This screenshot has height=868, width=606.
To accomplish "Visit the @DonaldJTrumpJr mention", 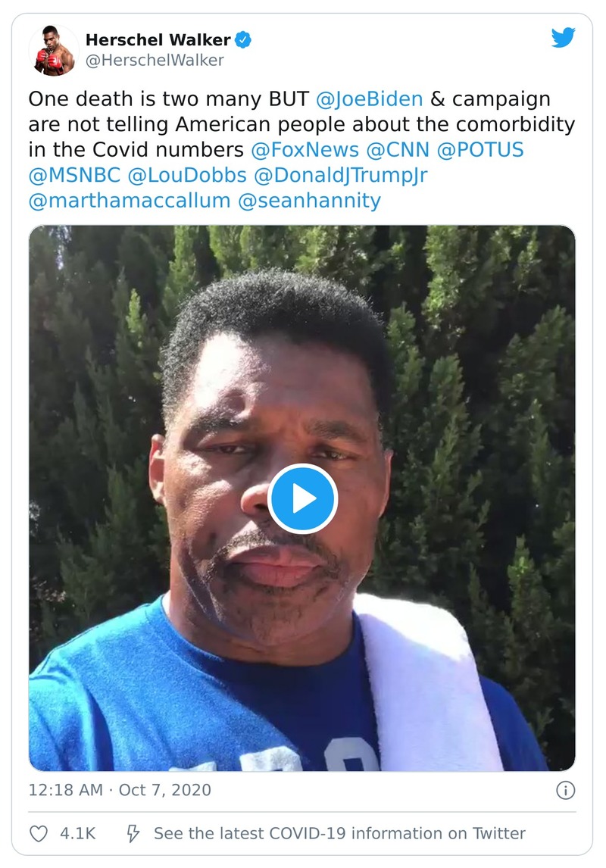I will [x=342, y=175].
